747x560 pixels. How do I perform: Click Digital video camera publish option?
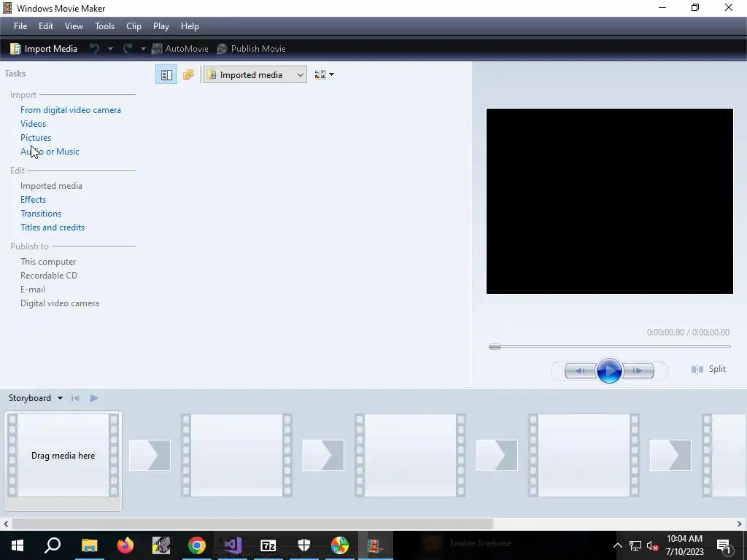click(60, 303)
